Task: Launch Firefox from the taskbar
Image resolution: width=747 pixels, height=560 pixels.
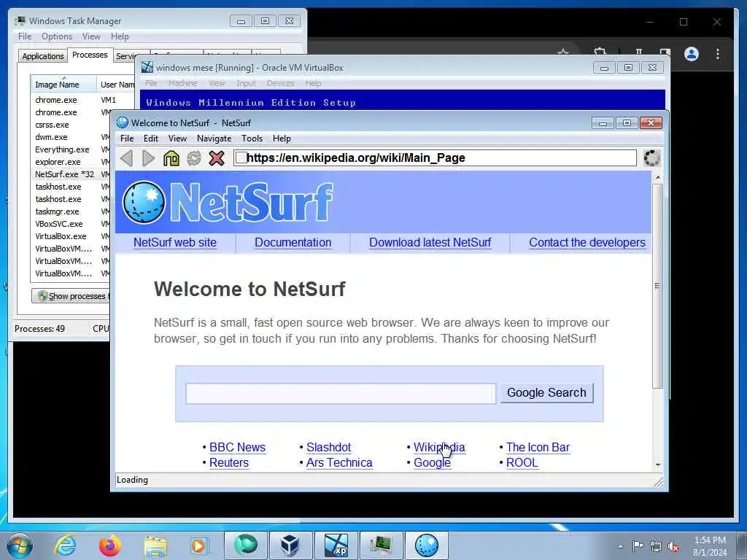Action: pyautogui.click(x=109, y=545)
